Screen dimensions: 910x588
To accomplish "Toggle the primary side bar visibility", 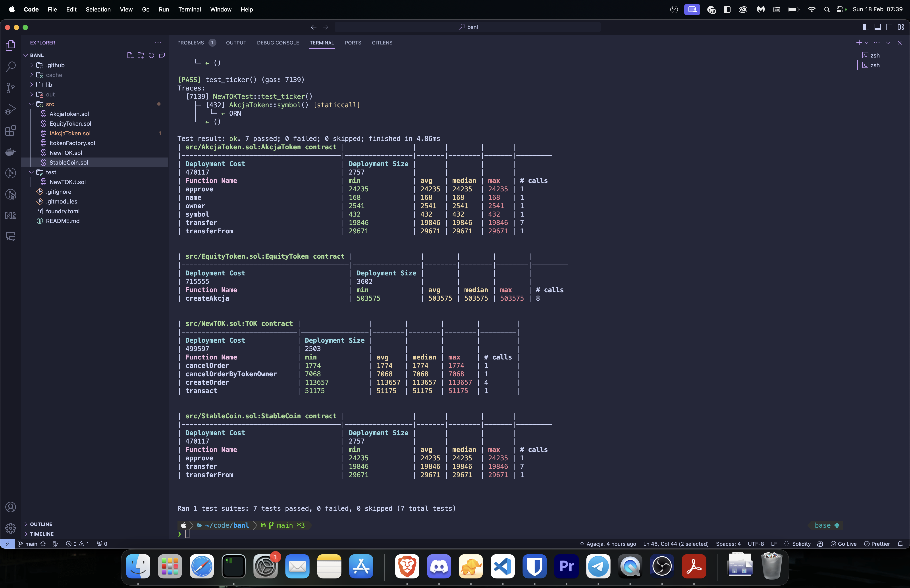I will [x=866, y=27].
